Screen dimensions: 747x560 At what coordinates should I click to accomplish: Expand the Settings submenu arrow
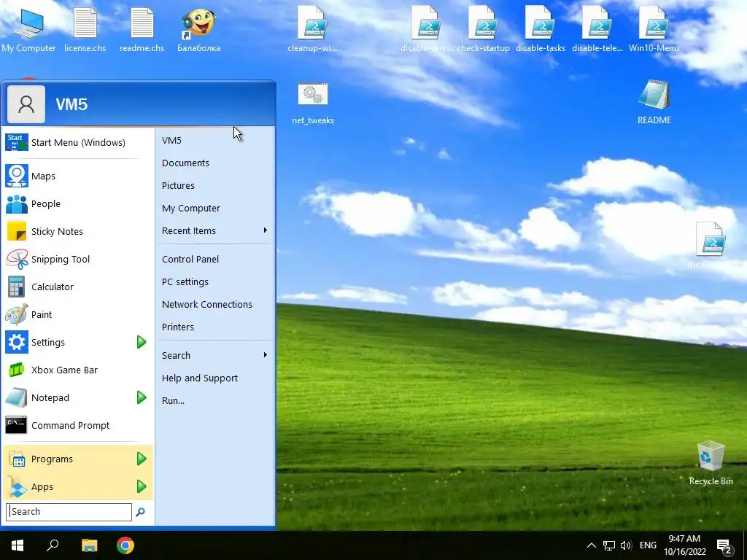click(x=142, y=342)
